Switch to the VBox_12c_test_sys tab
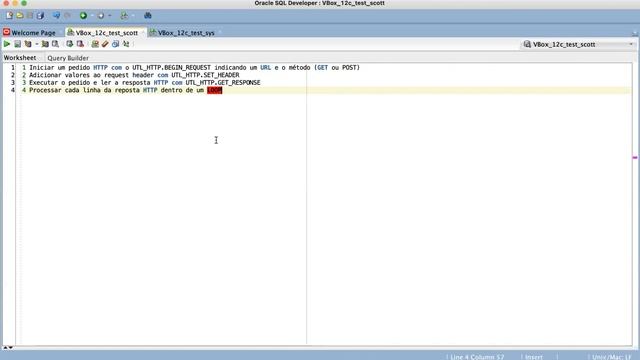Screen dimensions: 640x360 [x=186, y=33]
